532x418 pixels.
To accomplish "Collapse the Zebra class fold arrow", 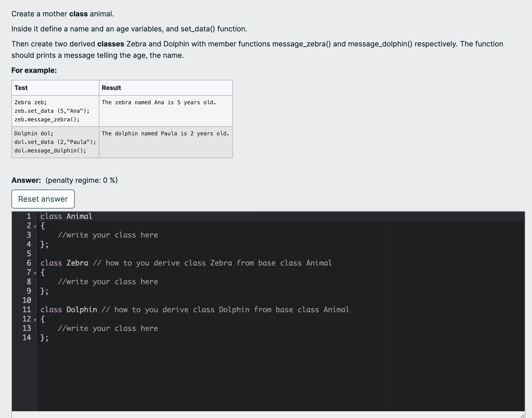I will (x=35, y=274).
